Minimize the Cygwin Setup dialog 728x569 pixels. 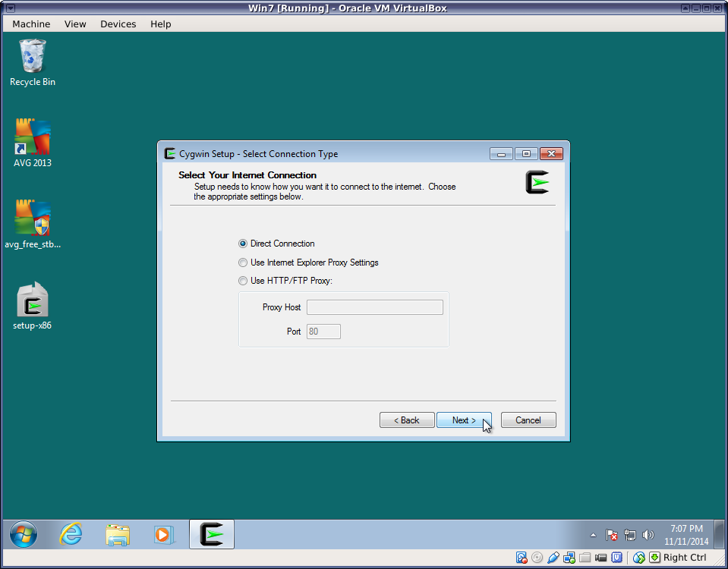tap(502, 153)
